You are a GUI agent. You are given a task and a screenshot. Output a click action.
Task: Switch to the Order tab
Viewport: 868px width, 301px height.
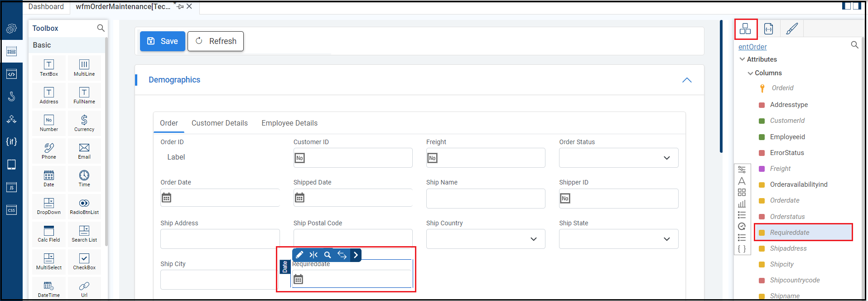coord(169,123)
